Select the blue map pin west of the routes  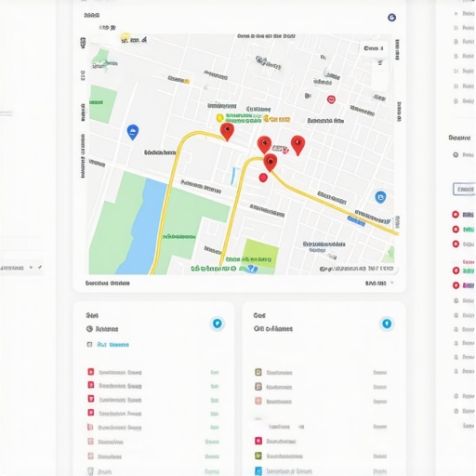coord(133,132)
